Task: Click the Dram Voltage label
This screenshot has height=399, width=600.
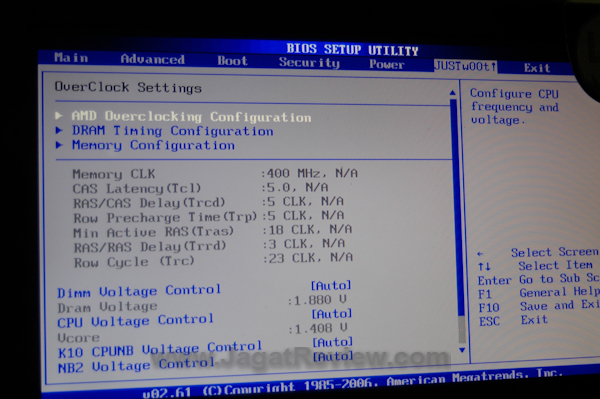Action: [108, 307]
